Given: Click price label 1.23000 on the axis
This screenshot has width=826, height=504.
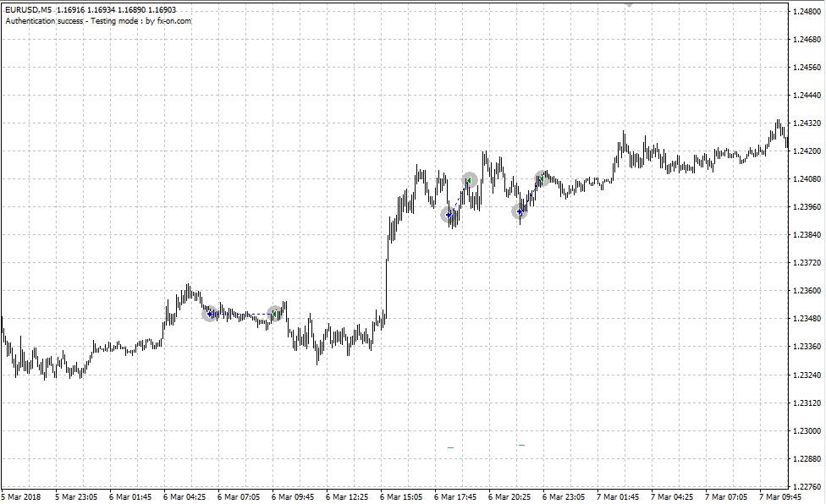Looking at the screenshot, I should (807, 431).
